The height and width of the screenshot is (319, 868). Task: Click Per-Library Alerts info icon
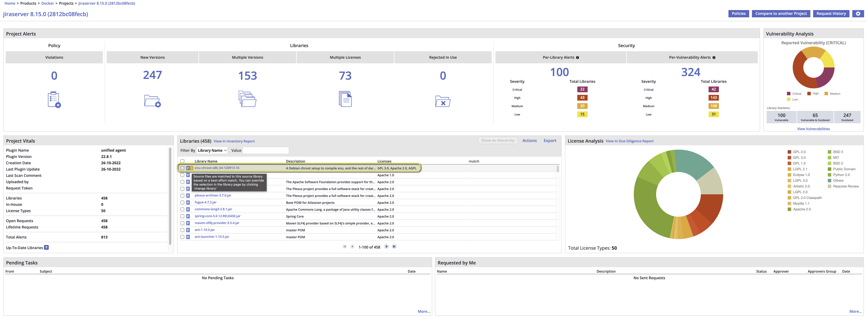point(578,58)
